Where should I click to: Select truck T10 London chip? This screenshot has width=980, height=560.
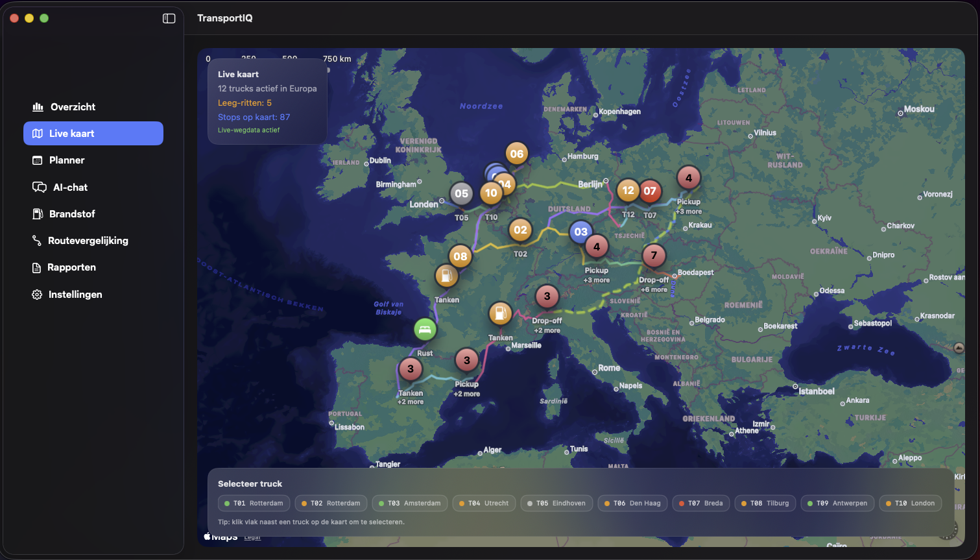click(910, 503)
